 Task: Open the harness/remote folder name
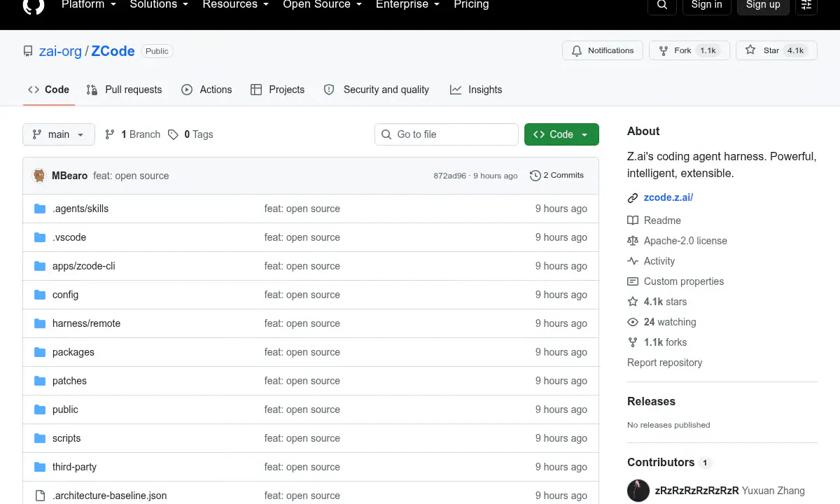pos(86,323)
